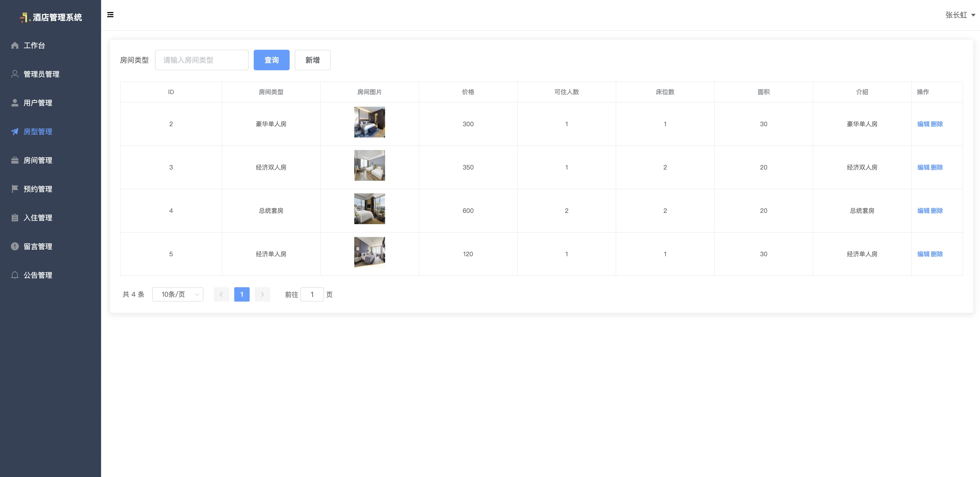Image resolution: width=980 pixels, height=477 pixels.
Task: Go to next page arrow
Action: pyautogui.click(x=262, y=294)
